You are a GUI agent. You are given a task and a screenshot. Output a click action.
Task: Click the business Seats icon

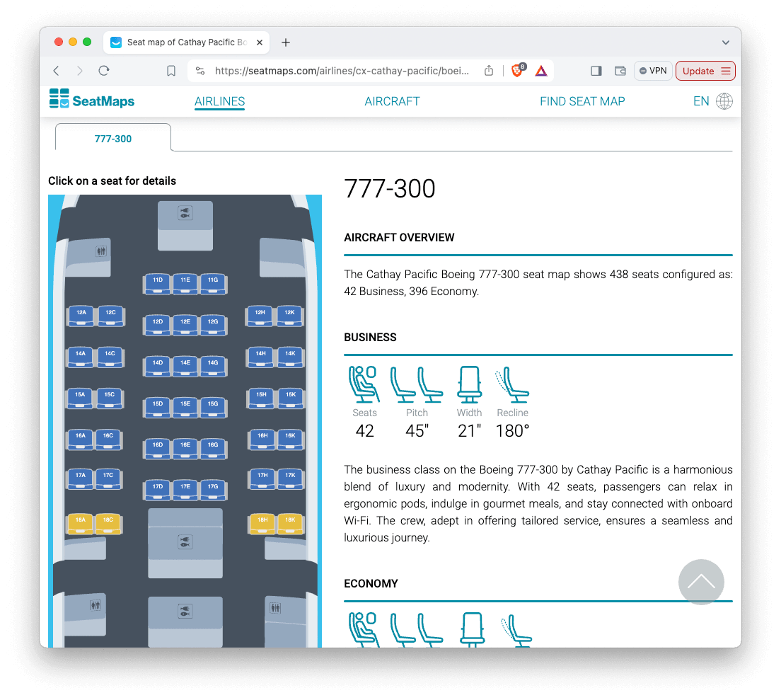pos(364,384)
